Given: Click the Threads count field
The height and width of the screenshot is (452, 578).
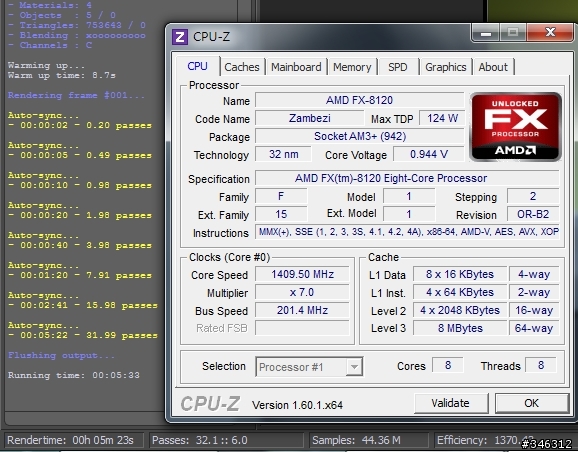Looking at the screenshot, I should tap(541, 365).
